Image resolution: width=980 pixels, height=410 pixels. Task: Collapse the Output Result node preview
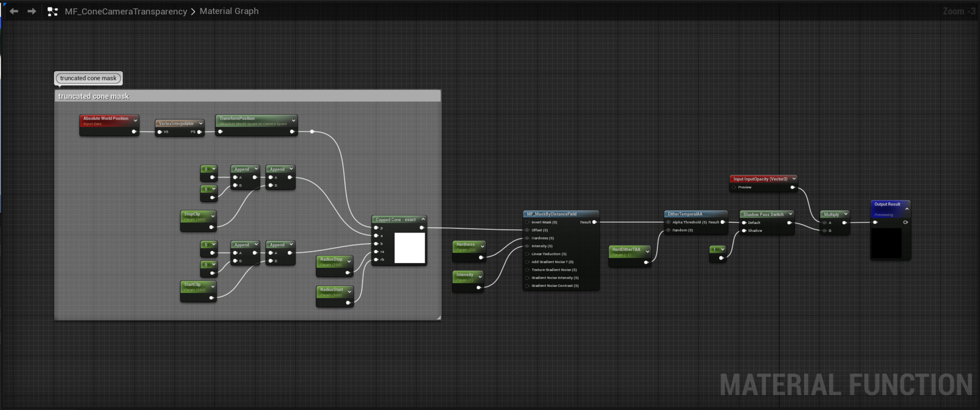click(906, 209)
